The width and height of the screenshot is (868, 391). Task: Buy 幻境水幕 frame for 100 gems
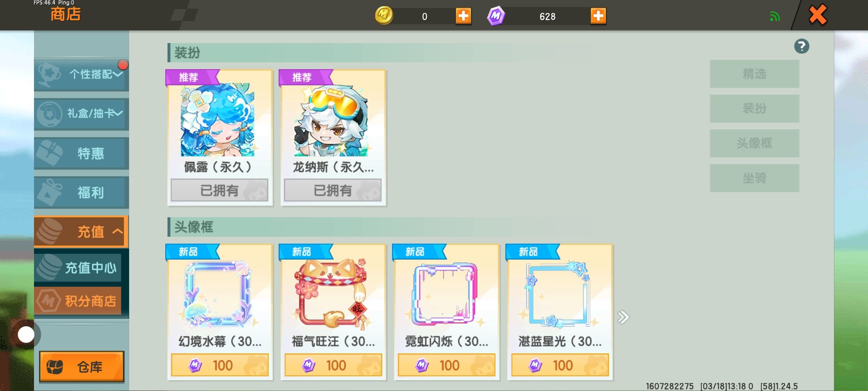pyautogui.click(x=220, y=365)
